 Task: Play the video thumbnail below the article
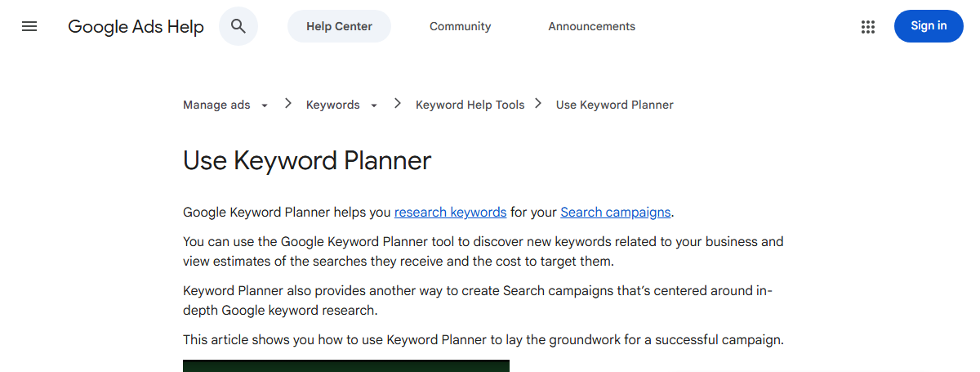click(x=346, y=365)
